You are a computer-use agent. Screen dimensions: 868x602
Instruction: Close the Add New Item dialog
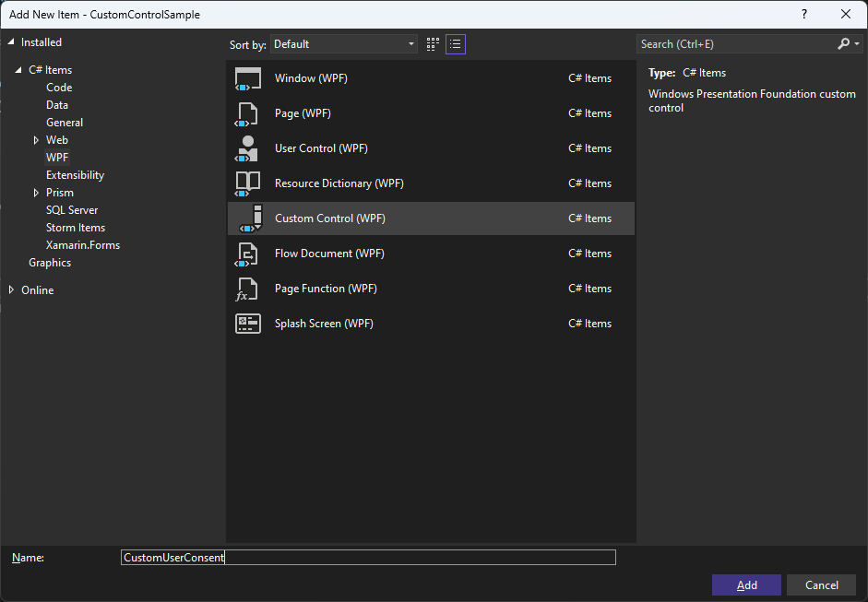(845, 15)
